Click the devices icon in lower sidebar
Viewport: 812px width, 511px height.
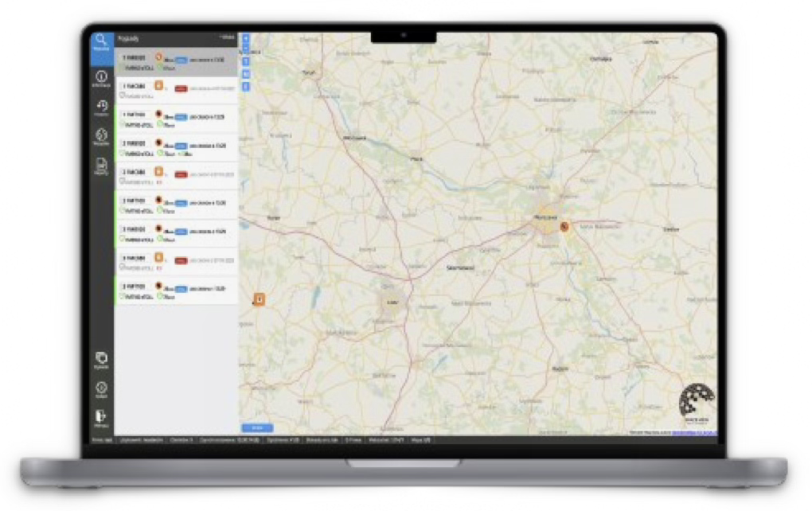point(101,360)
